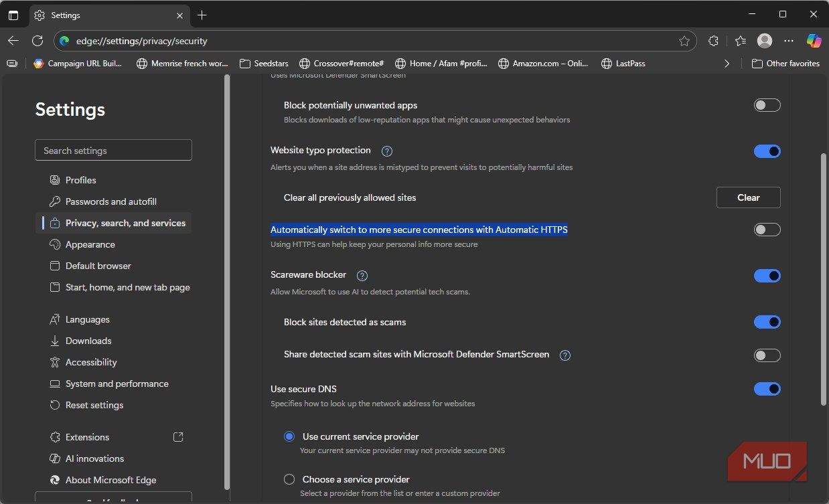Open Downloads settings

coord(113,341)
